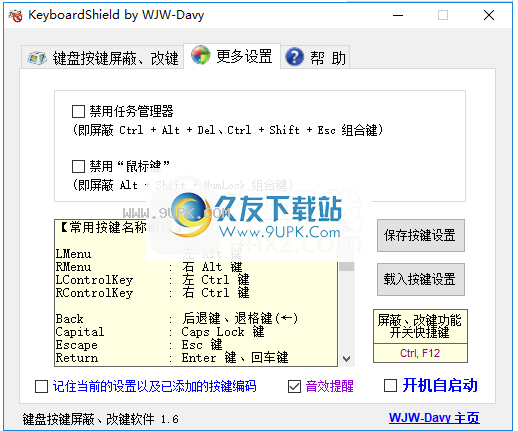Enable the 开机自启动 startup checkbox
518x431 pixels.
(x=390, y=386)
